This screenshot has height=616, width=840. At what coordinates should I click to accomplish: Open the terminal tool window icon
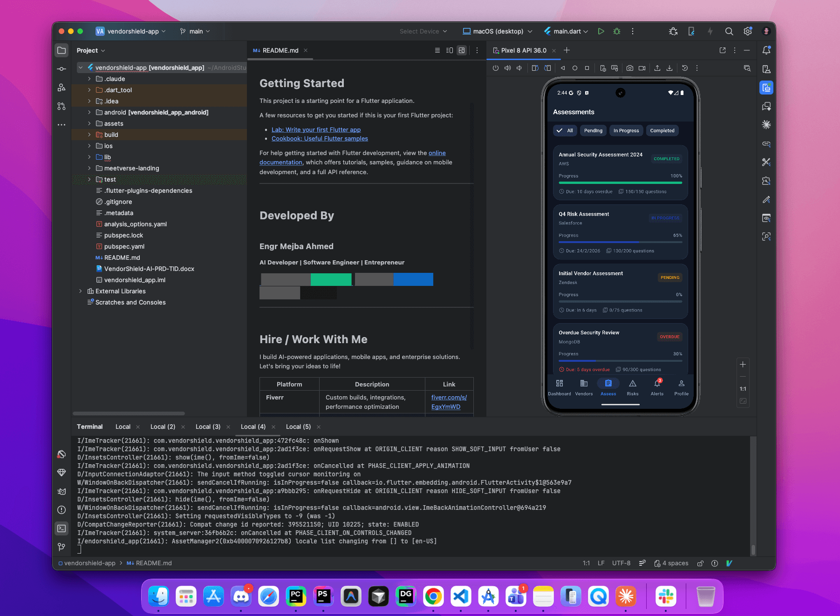61,528
